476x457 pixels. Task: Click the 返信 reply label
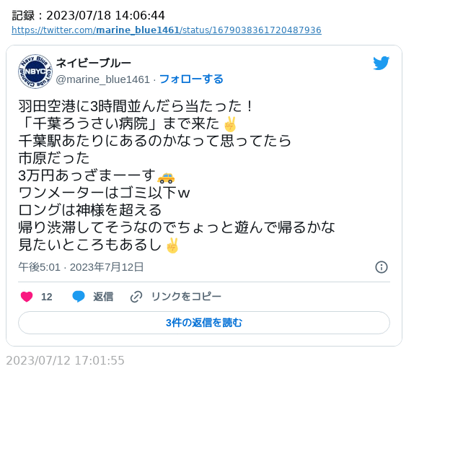point(103,297)
